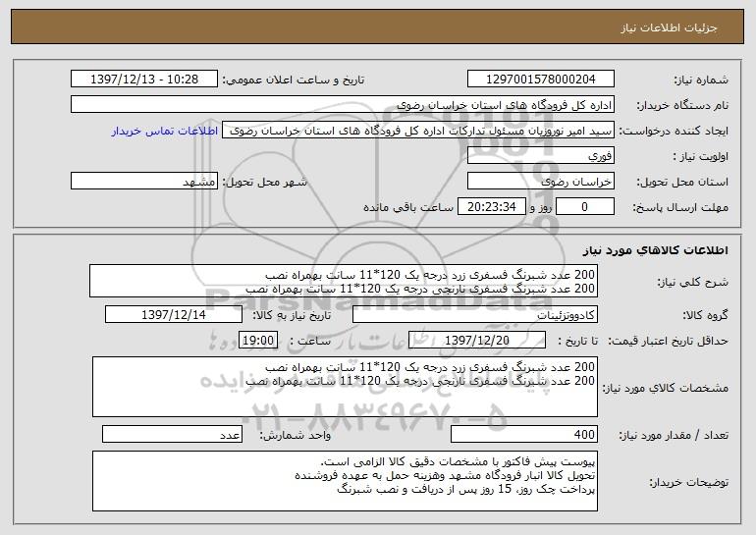This screenshot has width=756, height=535.
Task: Click the اولویت نیاز field showing فوری
Action: tap(540, 156)
